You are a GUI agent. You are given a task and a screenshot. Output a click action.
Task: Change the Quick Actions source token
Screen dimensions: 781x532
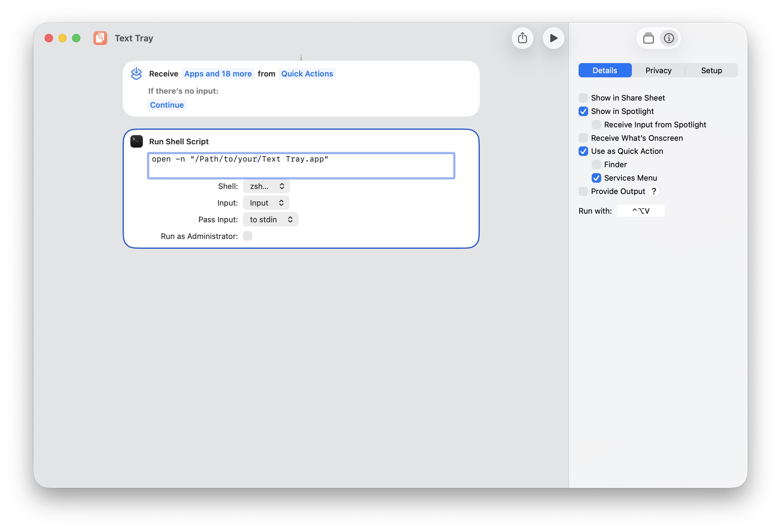pyautogui.click(x=307, y=73)
